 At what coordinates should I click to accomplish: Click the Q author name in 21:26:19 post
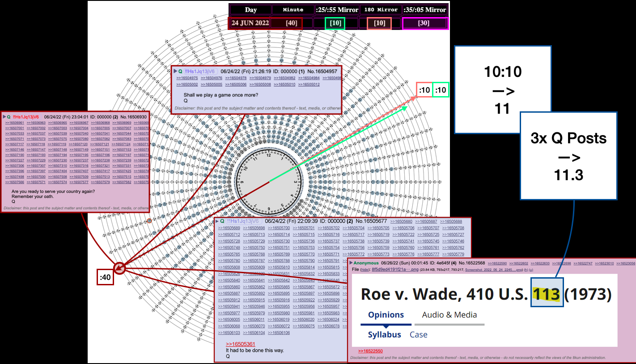pyautogui.click(x=180, y=71)
